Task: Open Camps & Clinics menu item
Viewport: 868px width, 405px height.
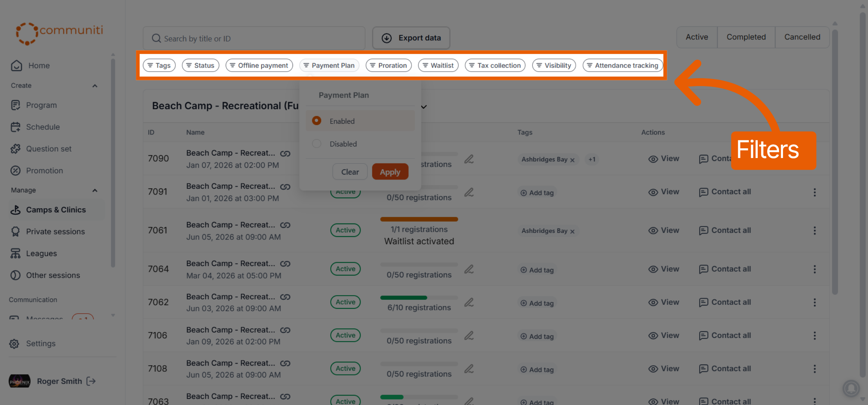Action: tap(57, 210)
